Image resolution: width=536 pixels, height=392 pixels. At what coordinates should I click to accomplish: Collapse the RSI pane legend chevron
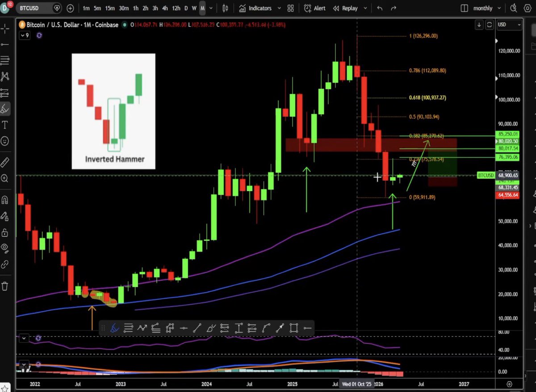pyautogui.click(x=24, y=339)
